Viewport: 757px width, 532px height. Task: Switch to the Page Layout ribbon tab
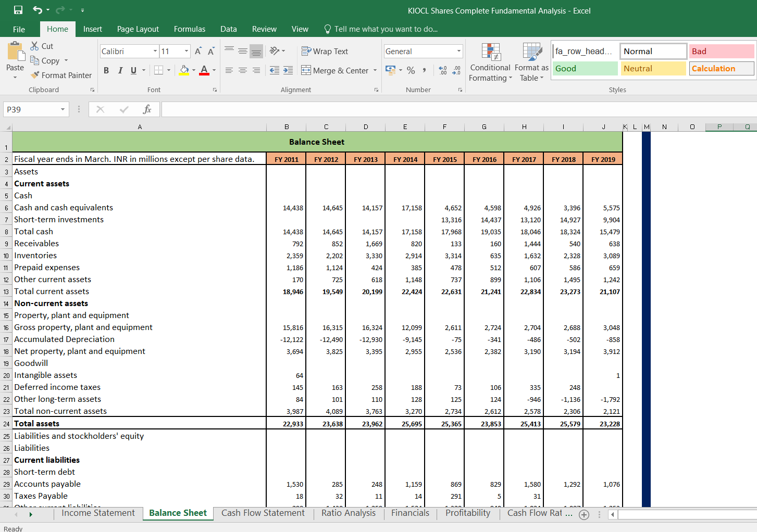click(x=138, y=29)
